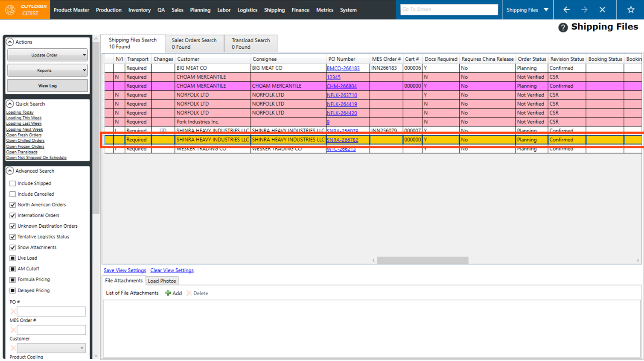Viewport: 644px width, 361px height.
Task: Open the Logistics menu
Action: pos(247,10)
